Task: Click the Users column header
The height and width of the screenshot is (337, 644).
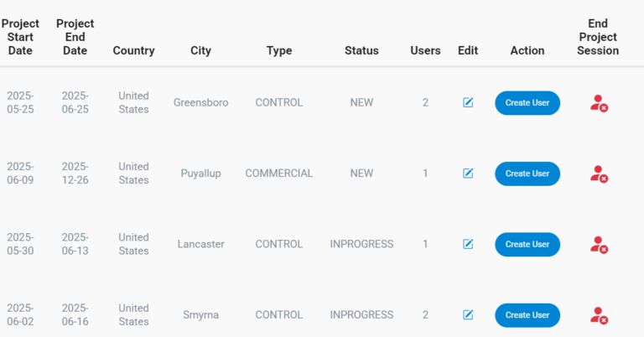Action: 425,50
